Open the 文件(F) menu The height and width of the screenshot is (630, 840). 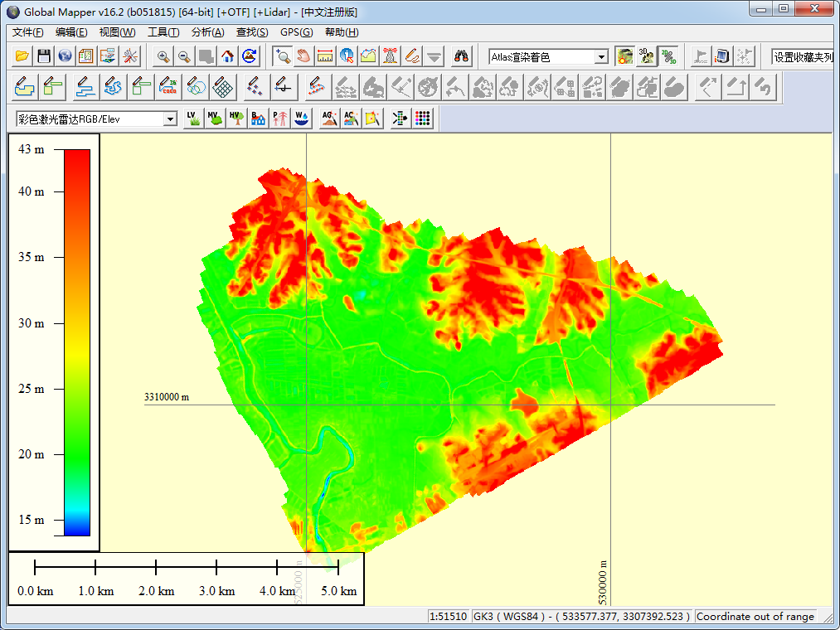coord(27,32)
